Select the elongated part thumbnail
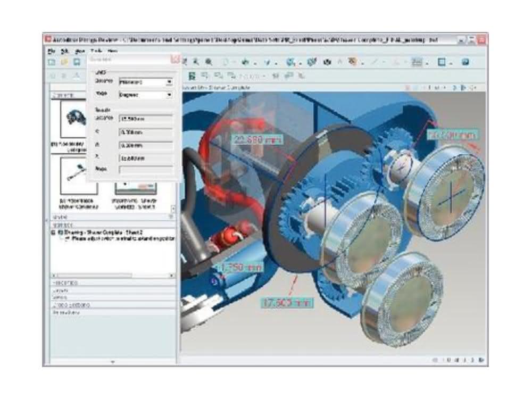 [x=79, y=176]
